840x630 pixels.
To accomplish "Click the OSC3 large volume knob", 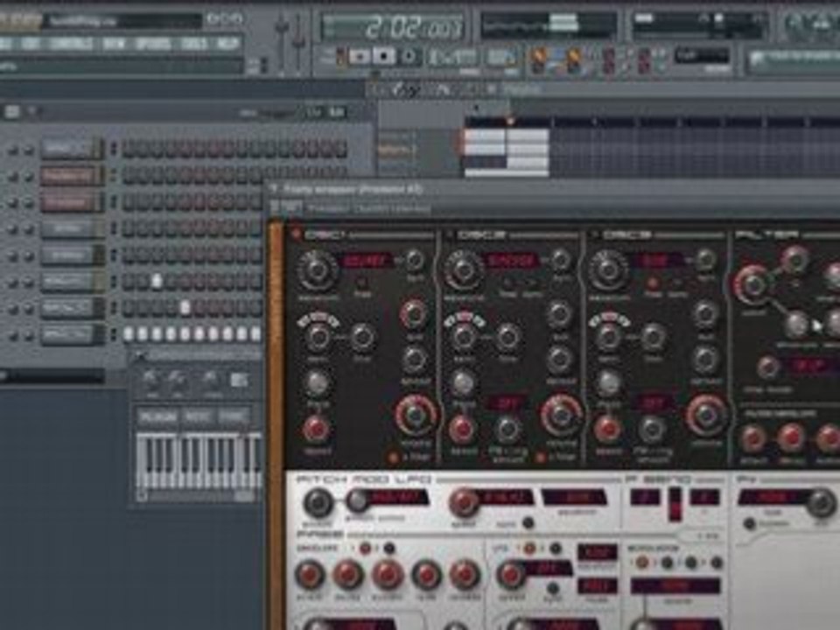I will 707,415.
